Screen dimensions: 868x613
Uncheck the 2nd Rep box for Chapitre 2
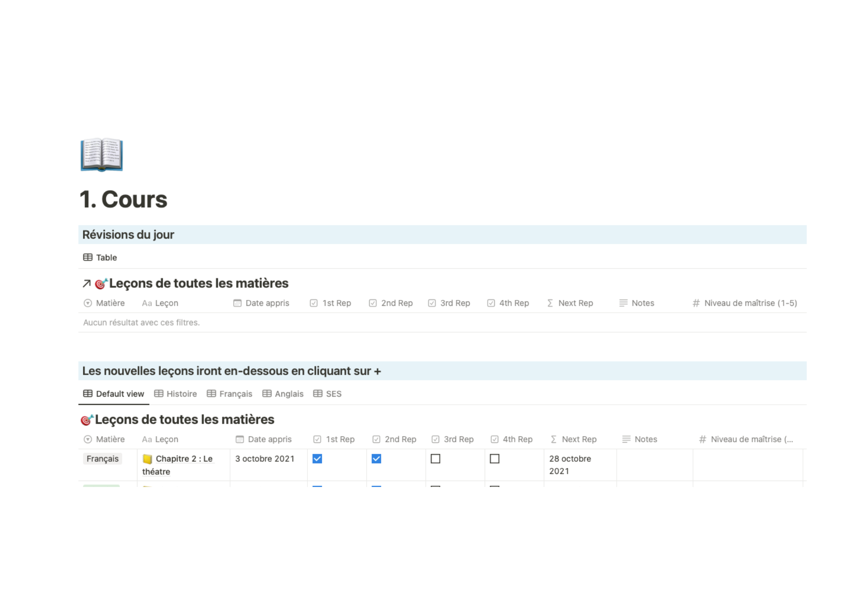[x=376, y=459]
